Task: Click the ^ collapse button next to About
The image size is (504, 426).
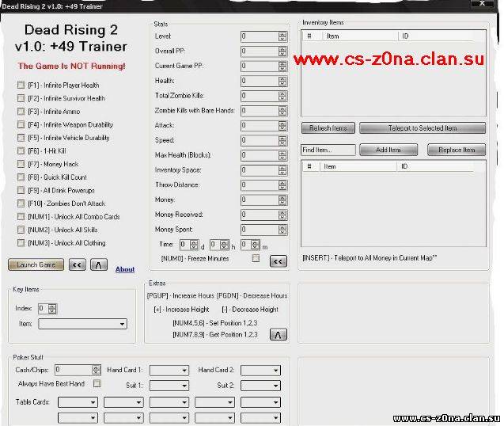Action: pyautogui.click(x=99, y=264)
